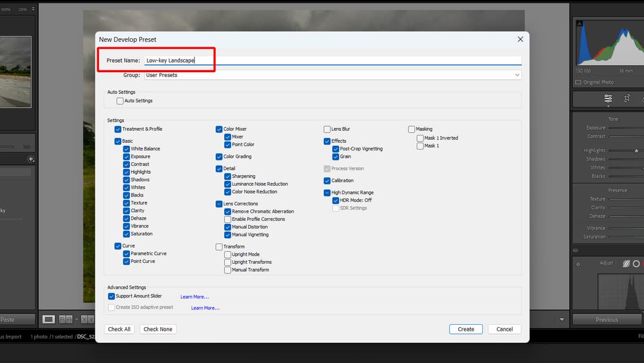Screen dimensions: 644x363
Task: Toggle Manual Vignetting checkbox
Action: [x=228, y=235]
